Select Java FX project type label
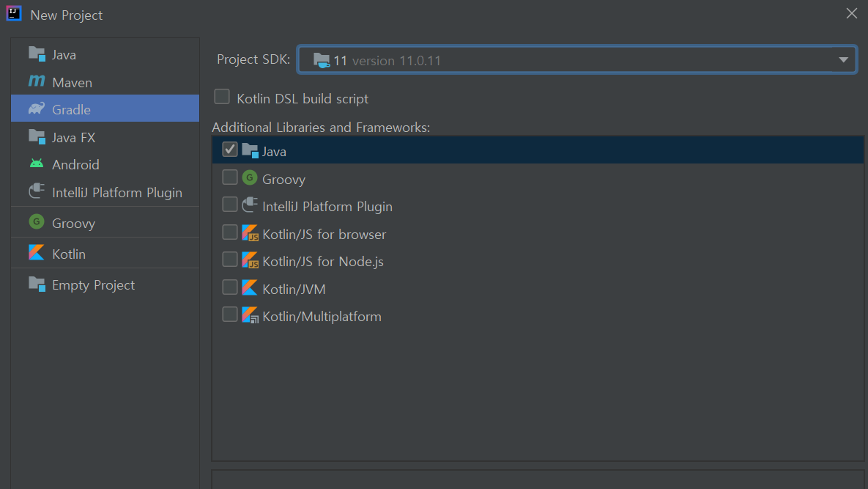 point(74,137)
